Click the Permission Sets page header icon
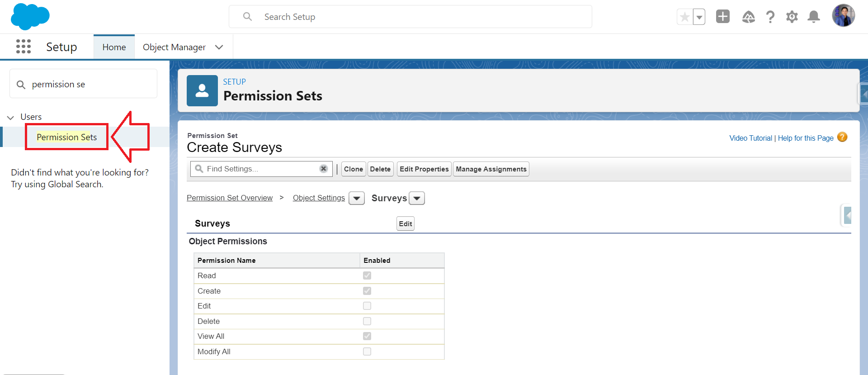868x375 pixels. pyautogui.click(x=202, y=90)
